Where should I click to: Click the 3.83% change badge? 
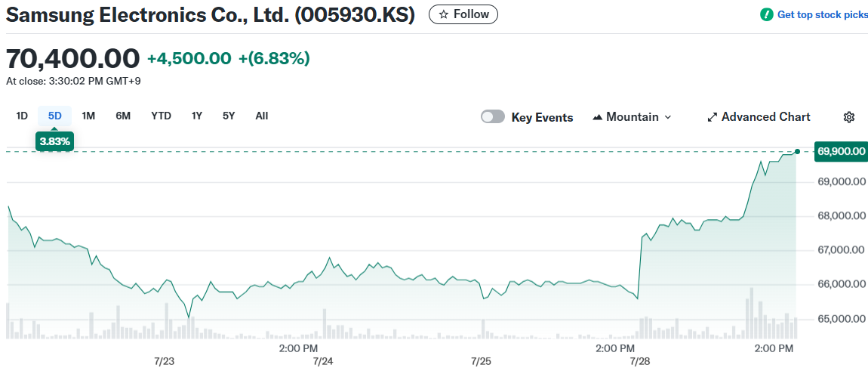[x=55, y=141]
